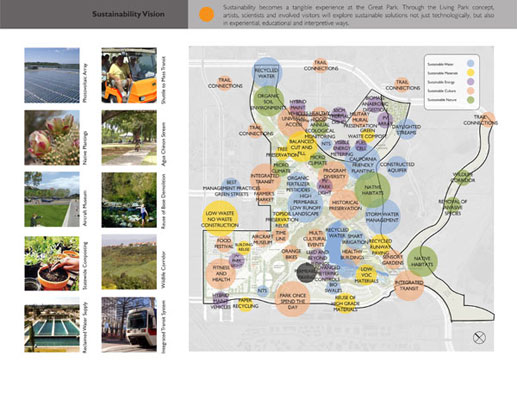The width and height of the screenshot is (517, 400).
Task: Click the Organic Fertilizer Pesticides blue bubble
Action: tap(298, 183)
